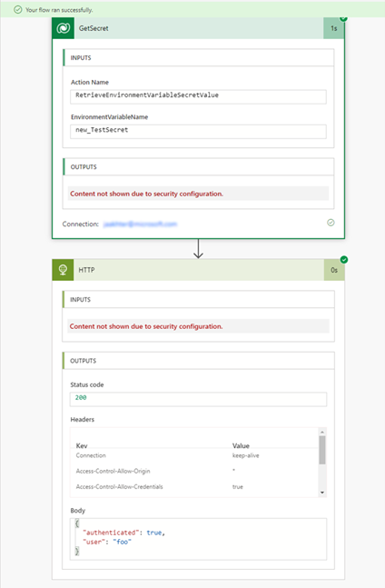Click the GetSecret Dataverse connector icon
Image resolution: width=385 pixels, height=588 pixels.
[x=64, y=28]
